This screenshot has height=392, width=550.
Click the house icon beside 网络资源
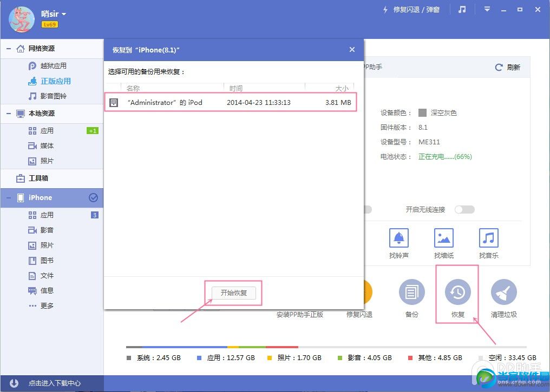(x=21, y=48)
